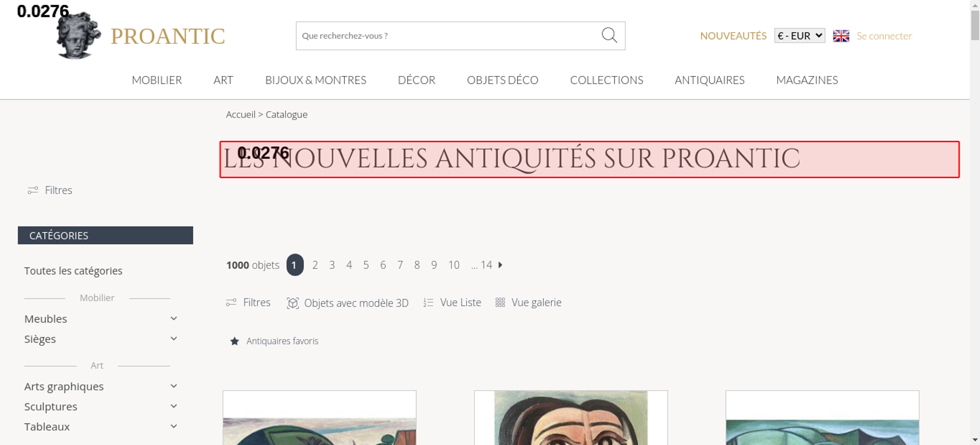Expand the Sculptures category

click(173, 406)
